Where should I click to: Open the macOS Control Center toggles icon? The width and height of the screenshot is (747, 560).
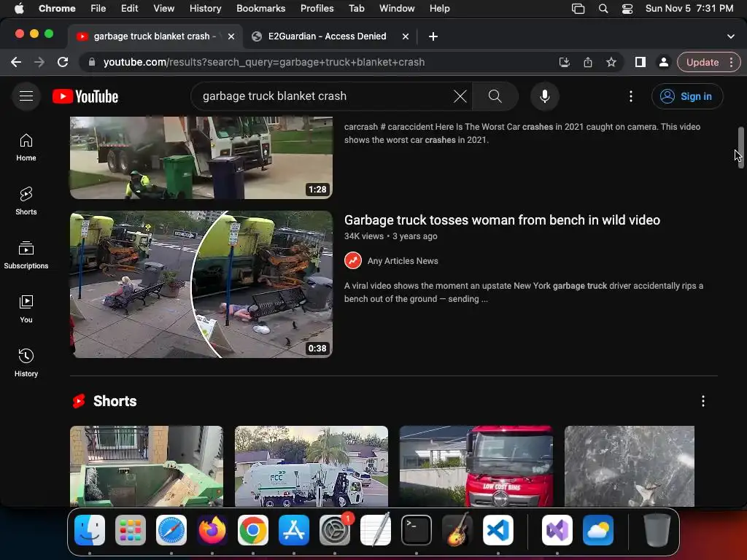[627, 9]
